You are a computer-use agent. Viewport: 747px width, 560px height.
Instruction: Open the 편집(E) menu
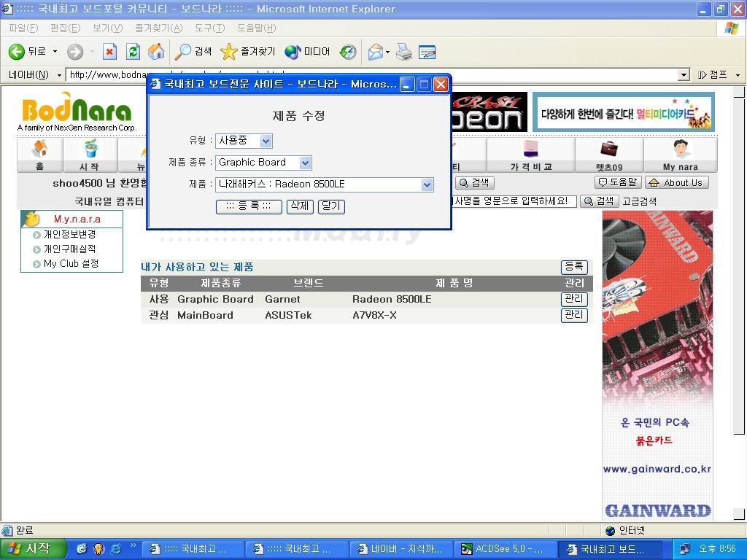click(x=65, y=28)
